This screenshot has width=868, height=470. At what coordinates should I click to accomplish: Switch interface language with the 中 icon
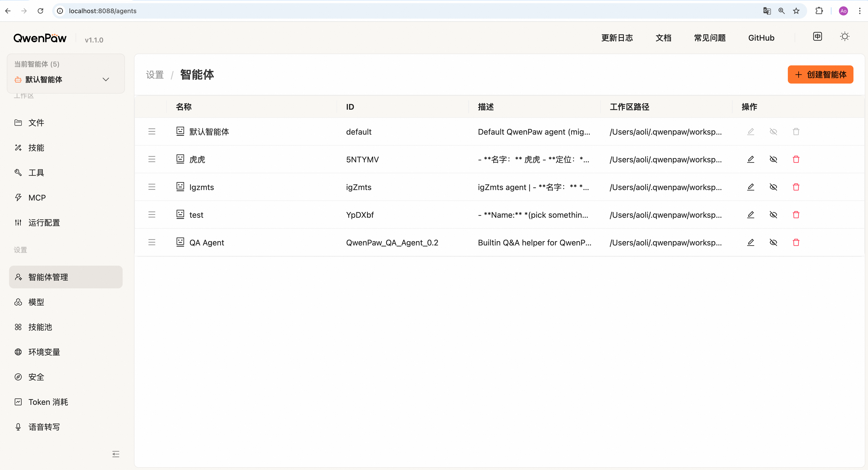pos(817,36)
